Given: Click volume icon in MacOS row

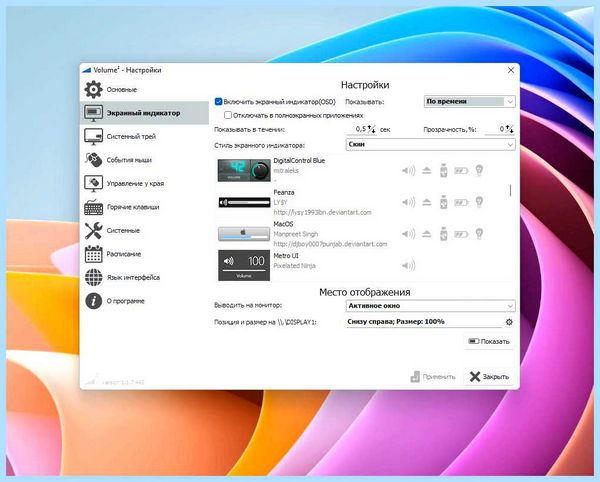Looking at the screenshot, I should pos(409,234).
